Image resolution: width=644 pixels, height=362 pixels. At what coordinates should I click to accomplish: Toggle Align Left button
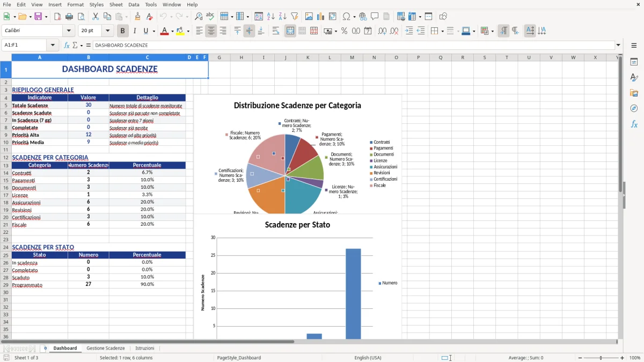coord(200,31)
